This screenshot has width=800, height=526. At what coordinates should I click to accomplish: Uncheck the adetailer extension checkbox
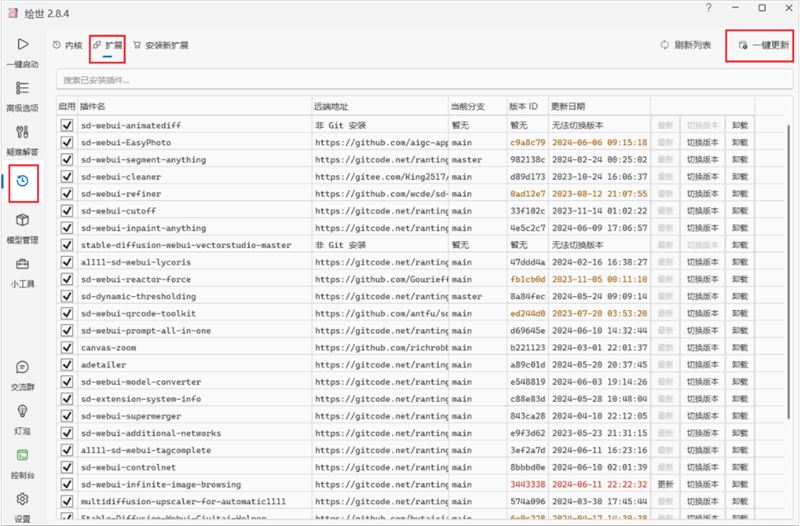(x=67, y=364)
